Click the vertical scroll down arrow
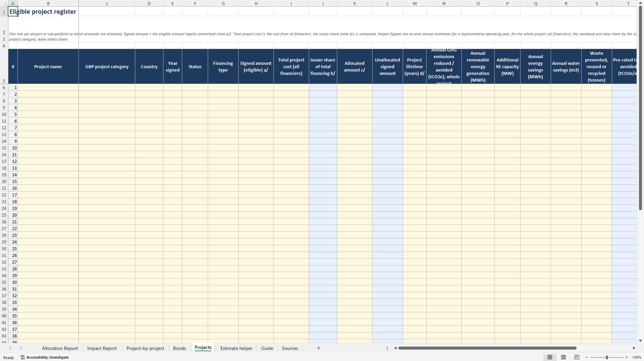The image size is (644, 361). [640, 341]
